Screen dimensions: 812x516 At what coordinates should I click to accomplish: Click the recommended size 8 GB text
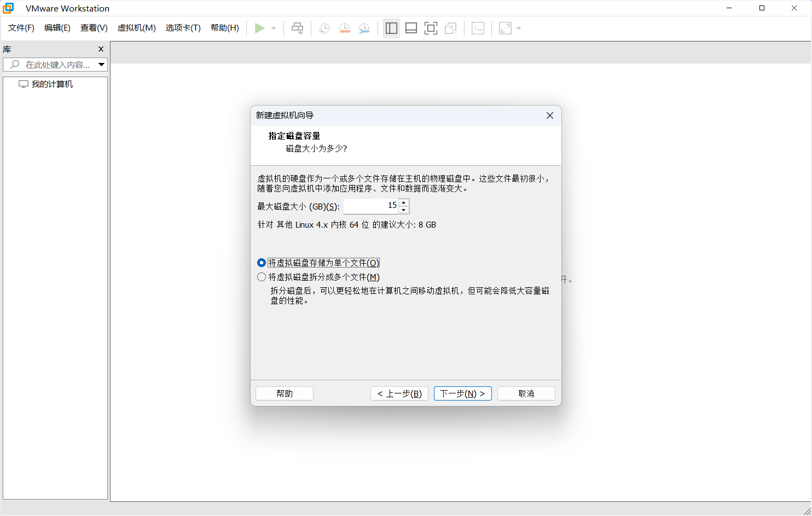(x=347, y=225)
